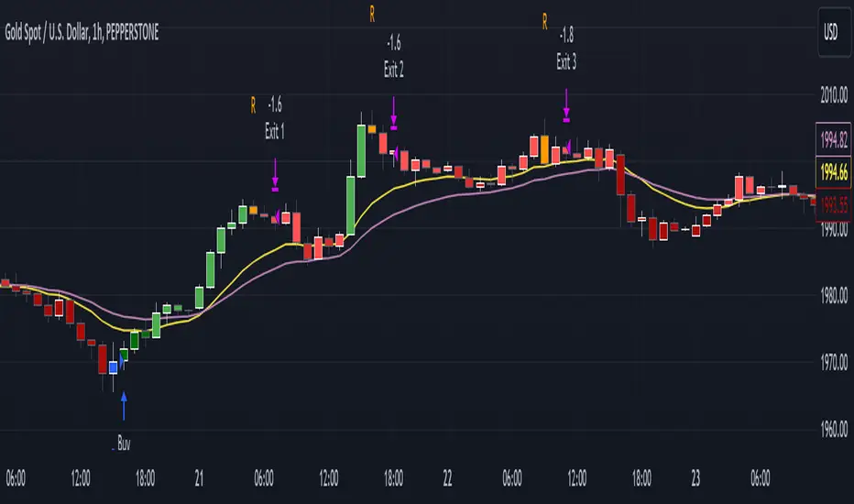Click the -1.8 value above Exit 3
The image size is (854, 504).
coord(566,35)
